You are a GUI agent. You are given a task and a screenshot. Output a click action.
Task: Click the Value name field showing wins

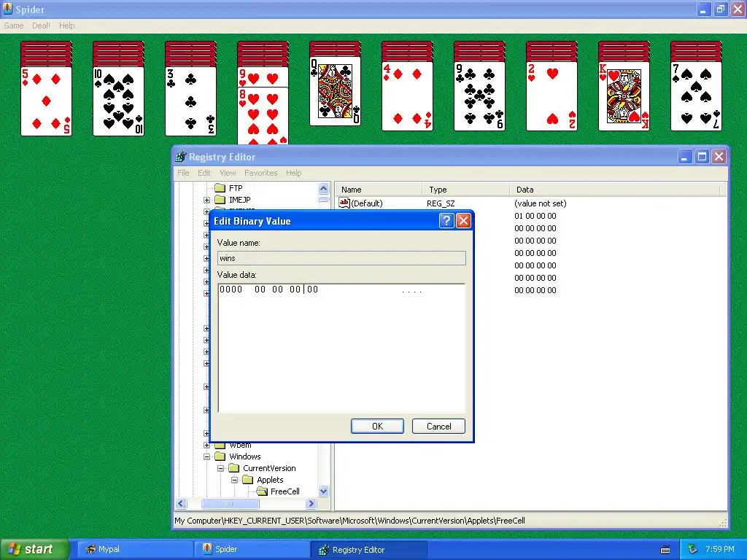click(x=341, y=258)
